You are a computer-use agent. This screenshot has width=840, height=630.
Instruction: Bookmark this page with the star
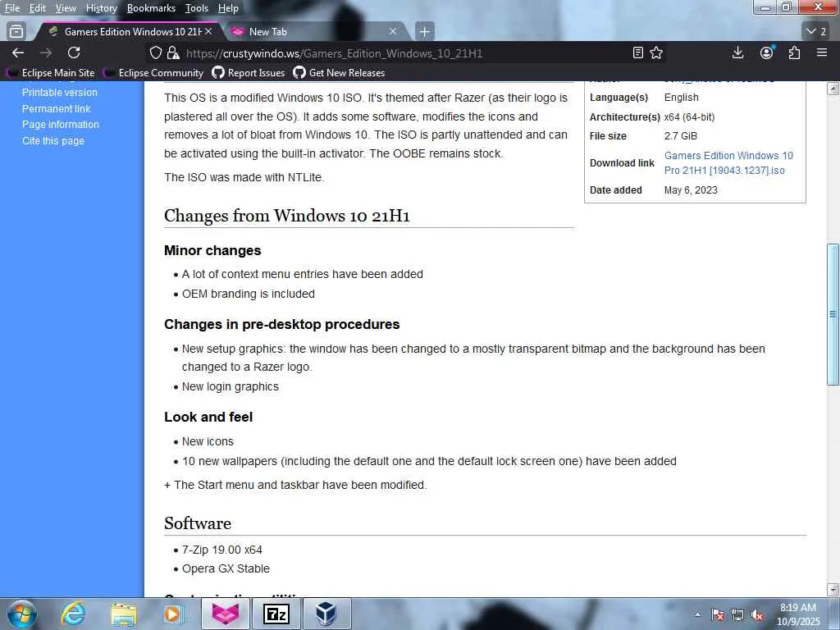656,52
